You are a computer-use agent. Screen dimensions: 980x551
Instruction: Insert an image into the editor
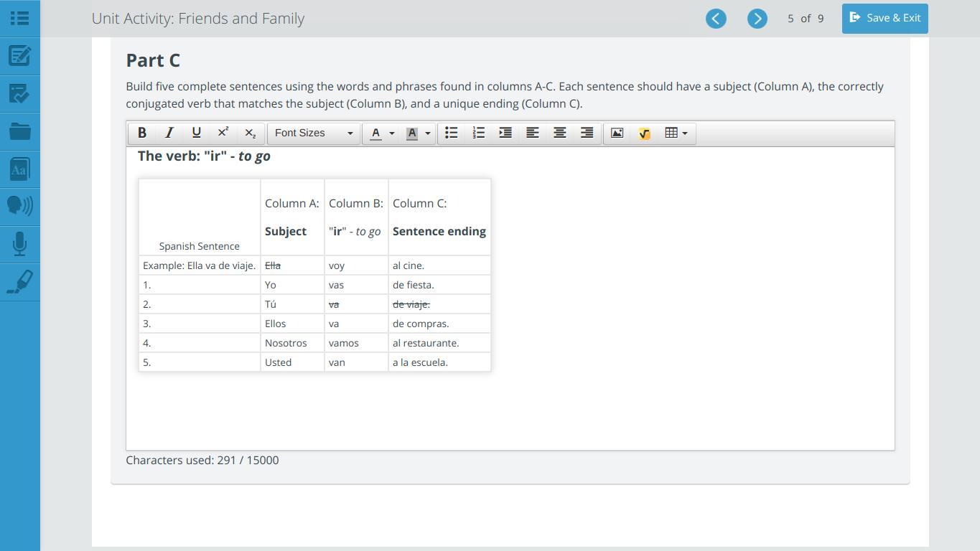coord(617,133)
